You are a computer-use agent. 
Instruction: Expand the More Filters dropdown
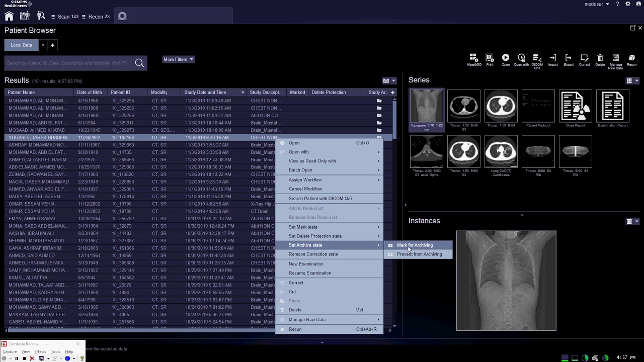179,59
